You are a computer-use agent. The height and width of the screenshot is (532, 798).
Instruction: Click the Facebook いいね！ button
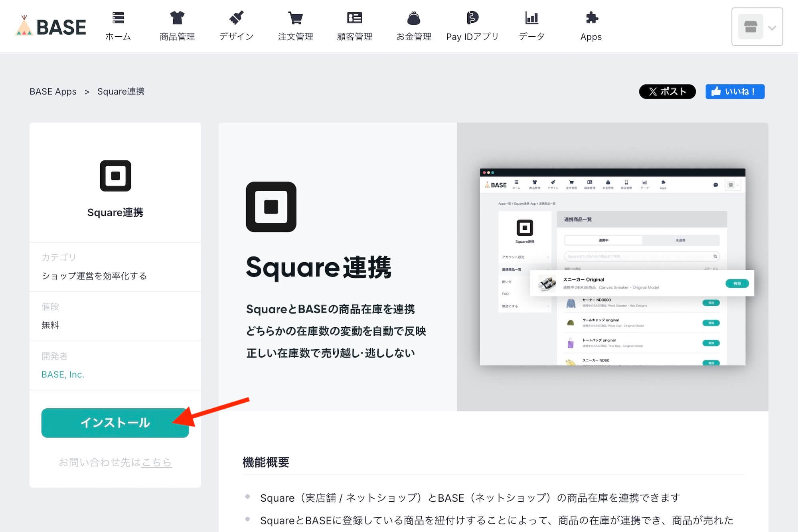click(x=735, y=91)
